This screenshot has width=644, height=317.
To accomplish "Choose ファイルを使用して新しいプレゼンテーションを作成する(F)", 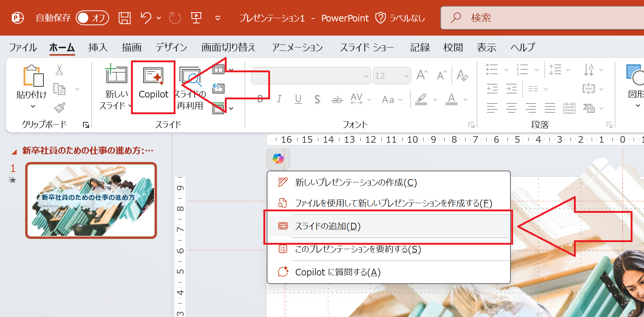I will pyautogui.click(x=389, y=203).
